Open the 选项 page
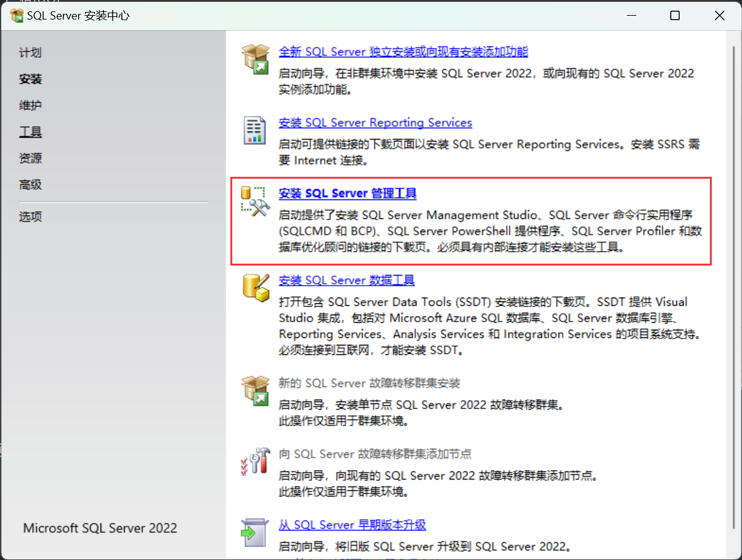The image size is (742, 560). tap(30, 216)
